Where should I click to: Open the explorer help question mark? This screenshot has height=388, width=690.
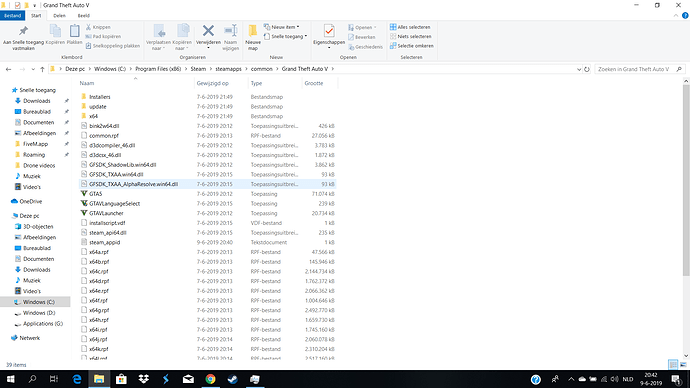pos(685,15)
